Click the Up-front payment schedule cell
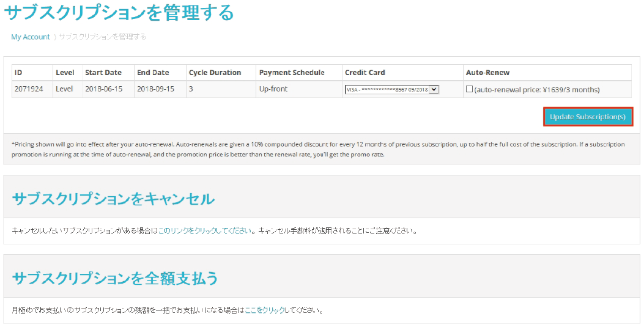Image resolution: width=644 pixels, height=327 pixels. click(273, 89)
